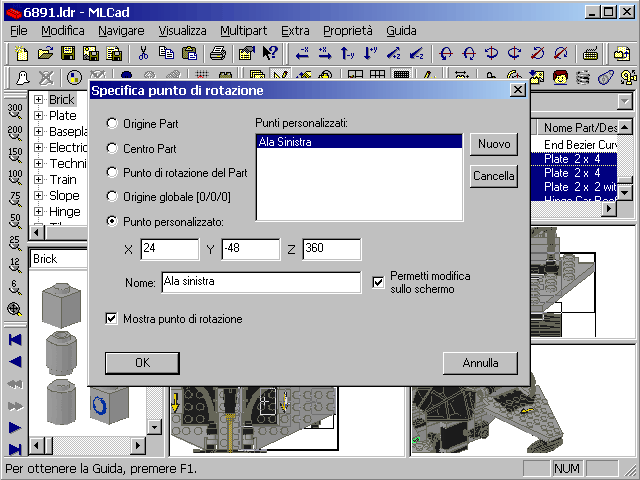Save the model with the floppy icon
The height and width of the screenshot is (480, 640).
pyautogui.click(x=68, y=53)
